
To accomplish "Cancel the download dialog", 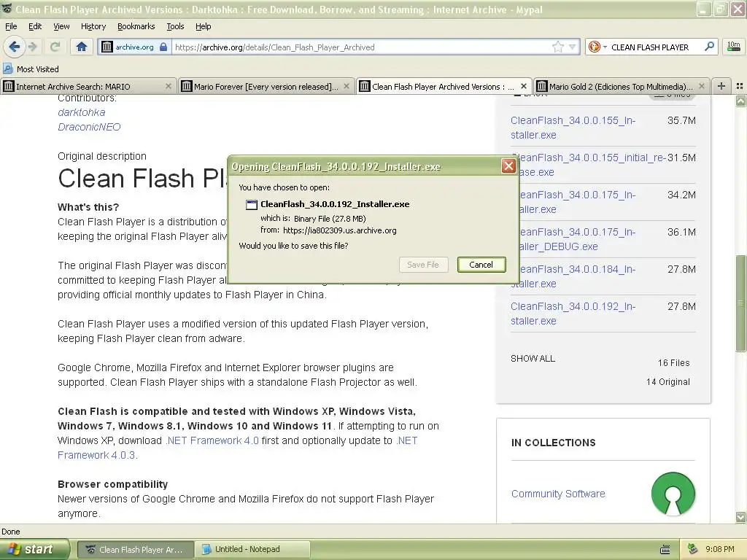I will coord(481,265).
